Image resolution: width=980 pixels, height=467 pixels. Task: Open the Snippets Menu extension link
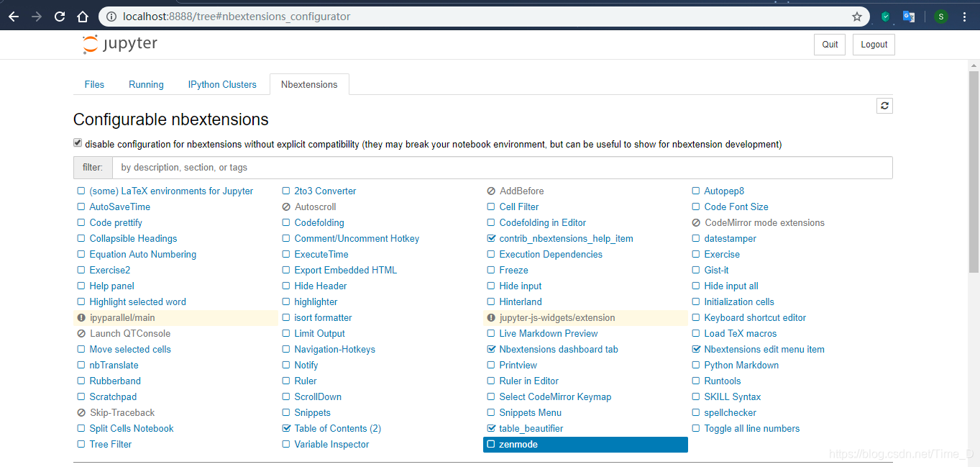point(531,412)
